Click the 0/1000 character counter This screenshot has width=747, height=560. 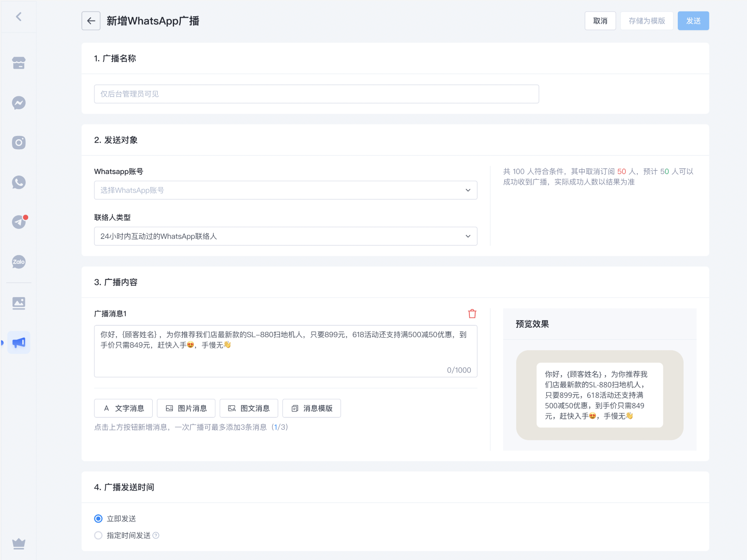click(x=459, y=370)
